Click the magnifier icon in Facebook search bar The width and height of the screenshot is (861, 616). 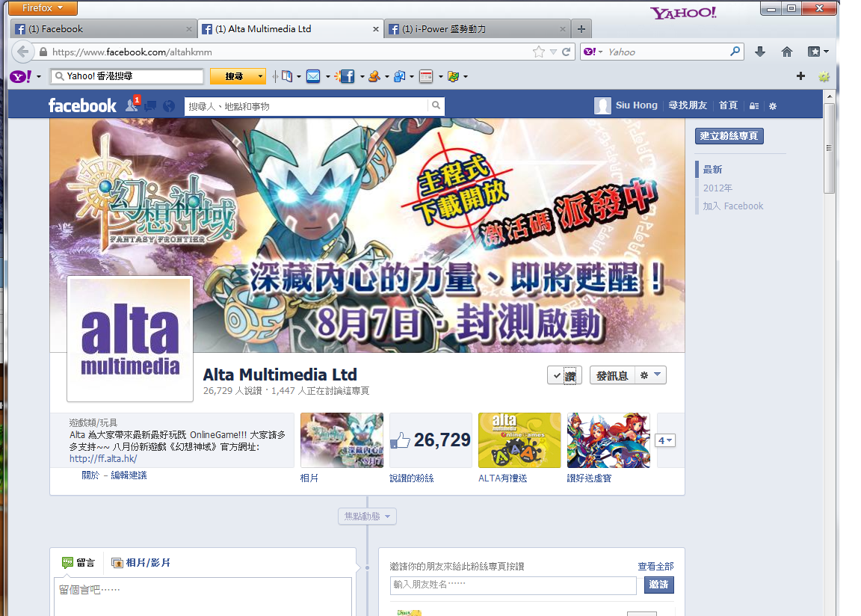(x=436, y=105)
